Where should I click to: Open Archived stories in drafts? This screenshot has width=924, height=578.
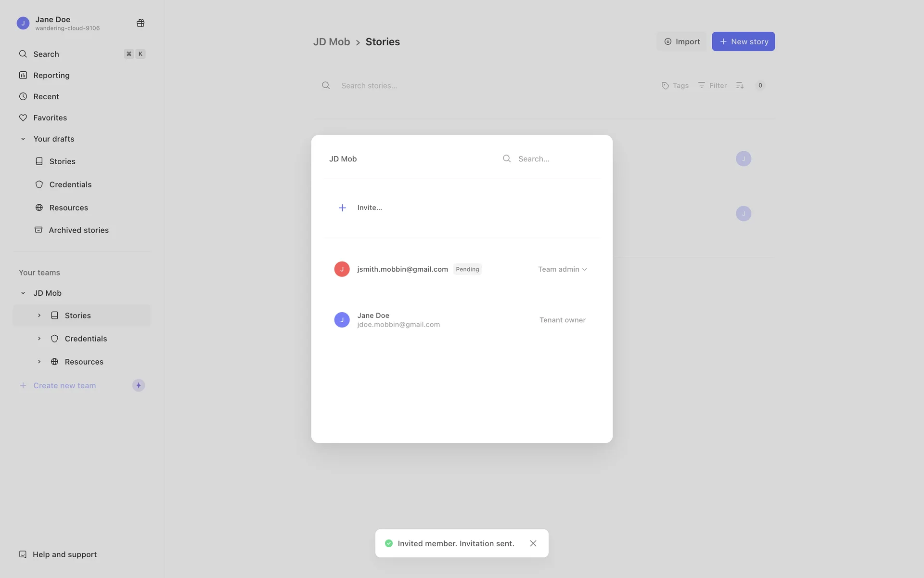pyautogui.click(x=78, y=230)
